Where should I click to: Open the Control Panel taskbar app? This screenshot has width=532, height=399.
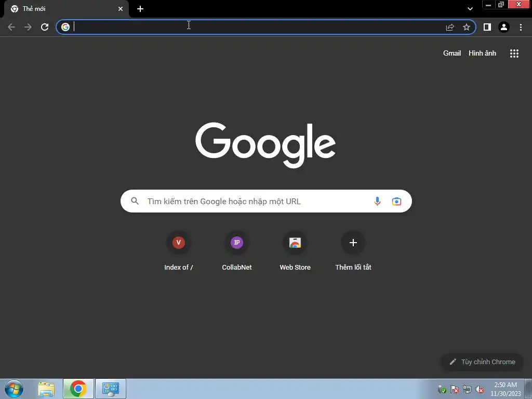tap(111, 389)
